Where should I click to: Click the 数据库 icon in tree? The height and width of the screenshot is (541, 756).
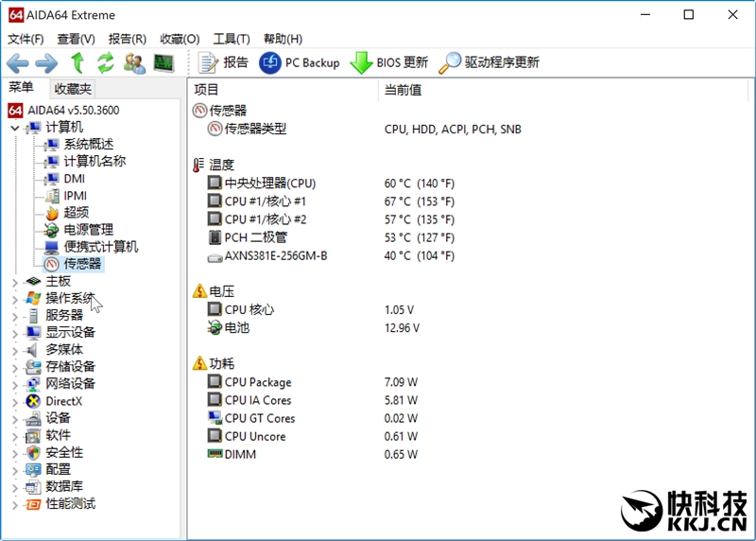click(33, 487)
